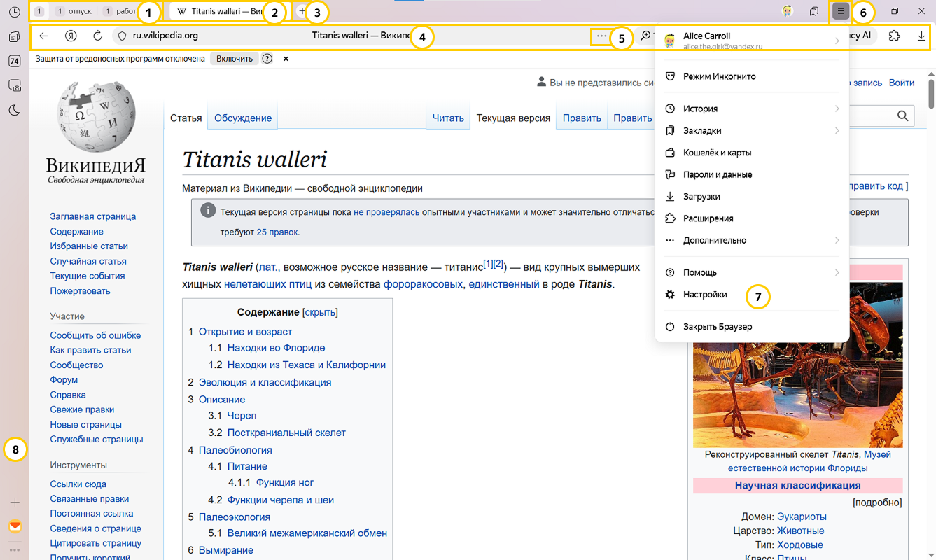Toggle the dark mode moon icon in sidebar
The width and height of the screenshot is (936, 560).
[14, 110]
